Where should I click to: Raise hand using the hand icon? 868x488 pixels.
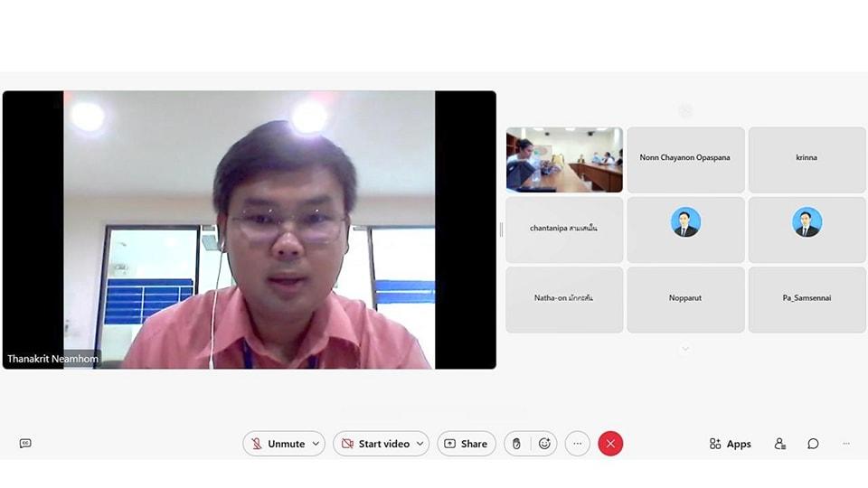pyautogui.click(x=516, y=444)
